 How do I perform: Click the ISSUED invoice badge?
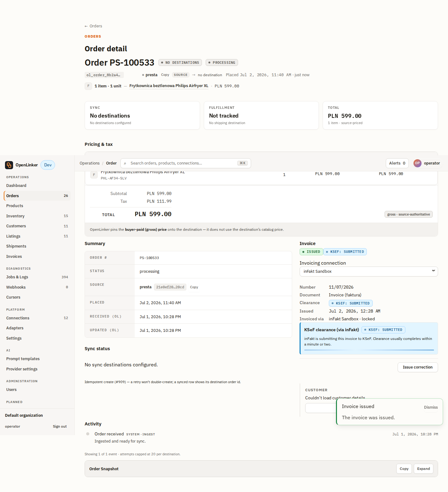click(x=311, y=252)
